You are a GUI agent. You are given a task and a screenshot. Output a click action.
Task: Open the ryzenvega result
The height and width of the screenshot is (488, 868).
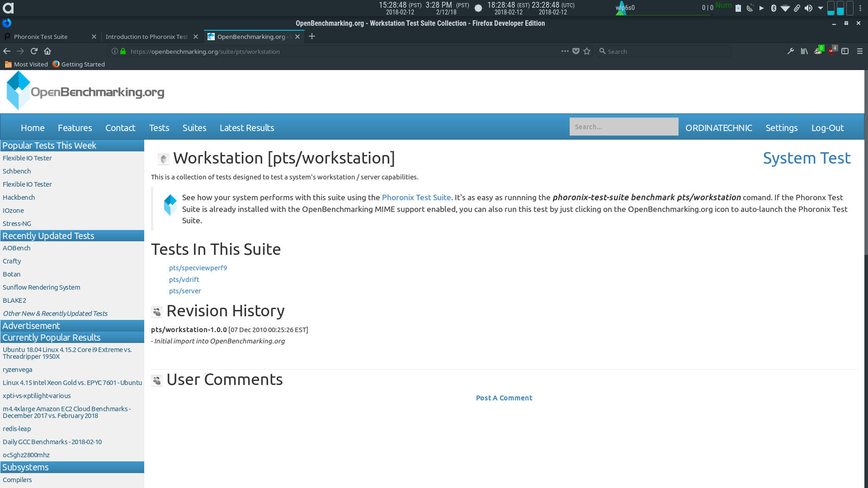(17, 370)
